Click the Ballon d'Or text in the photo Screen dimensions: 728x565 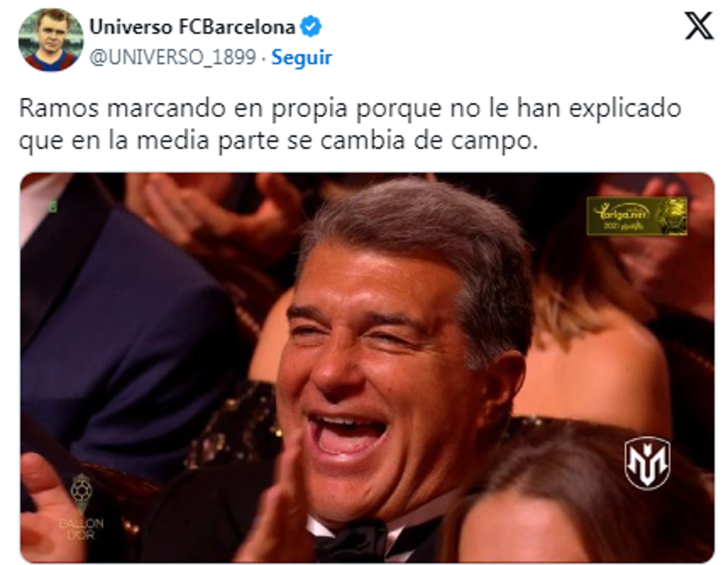point(81,529)
